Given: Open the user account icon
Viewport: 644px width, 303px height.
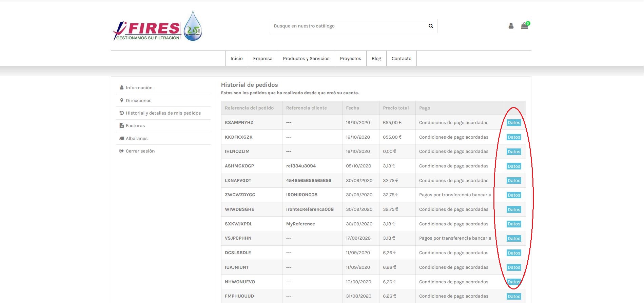Looking at the screenshot, I should (511, 26).
